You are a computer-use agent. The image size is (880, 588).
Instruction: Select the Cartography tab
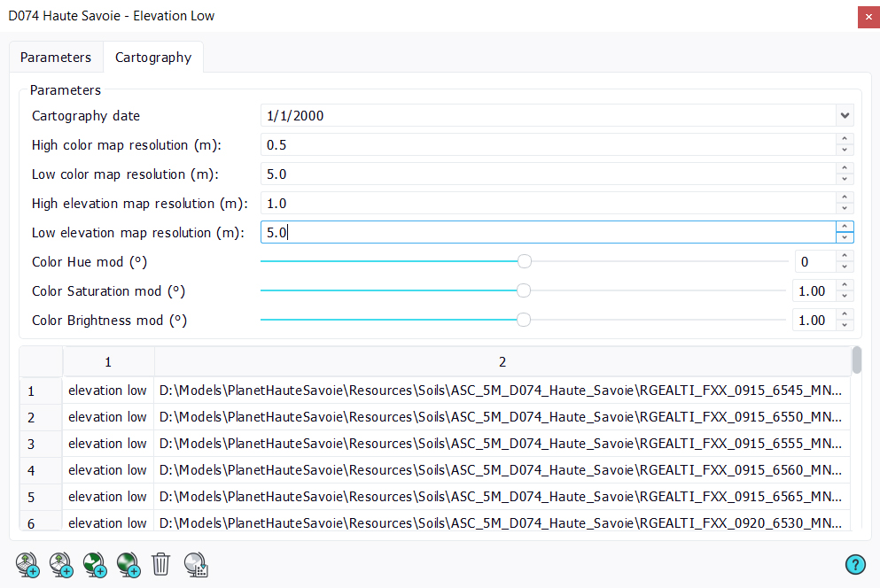pyautogui.click(x=153, y=58)
